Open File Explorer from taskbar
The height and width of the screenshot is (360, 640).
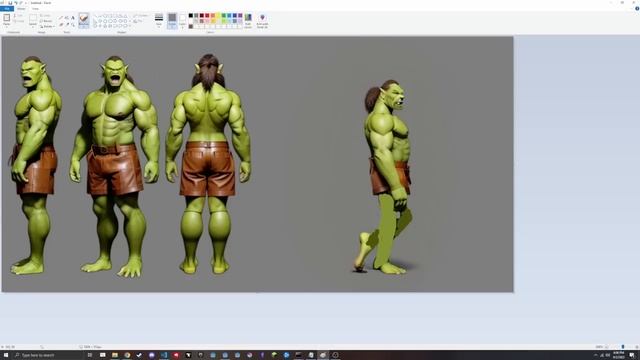click(x=115, y=355)
